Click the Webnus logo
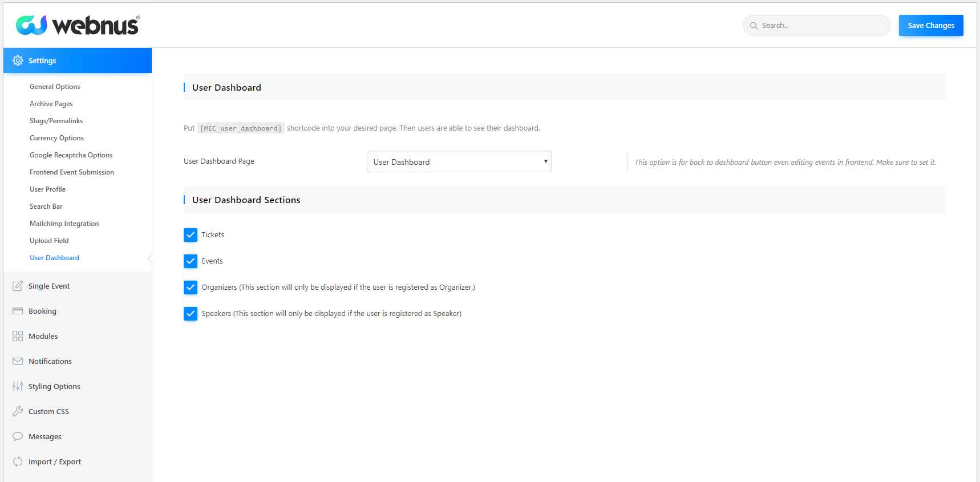The height and width of the screenshot is (482, 980). pos(78,25)
